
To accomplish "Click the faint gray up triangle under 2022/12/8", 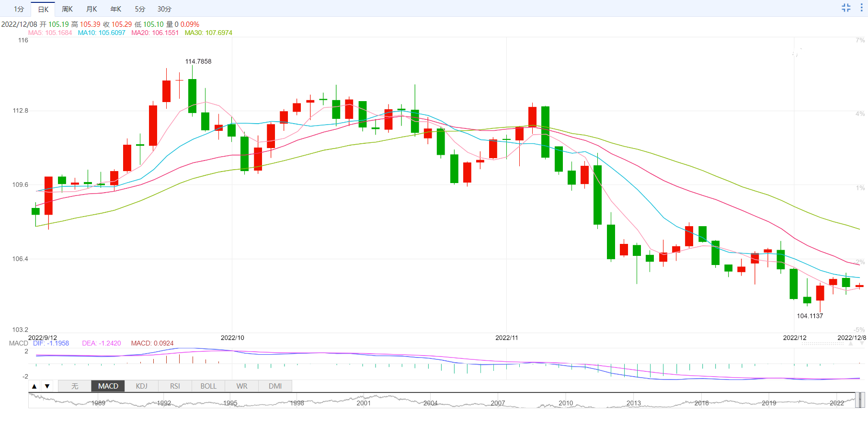I will [851, 344].
